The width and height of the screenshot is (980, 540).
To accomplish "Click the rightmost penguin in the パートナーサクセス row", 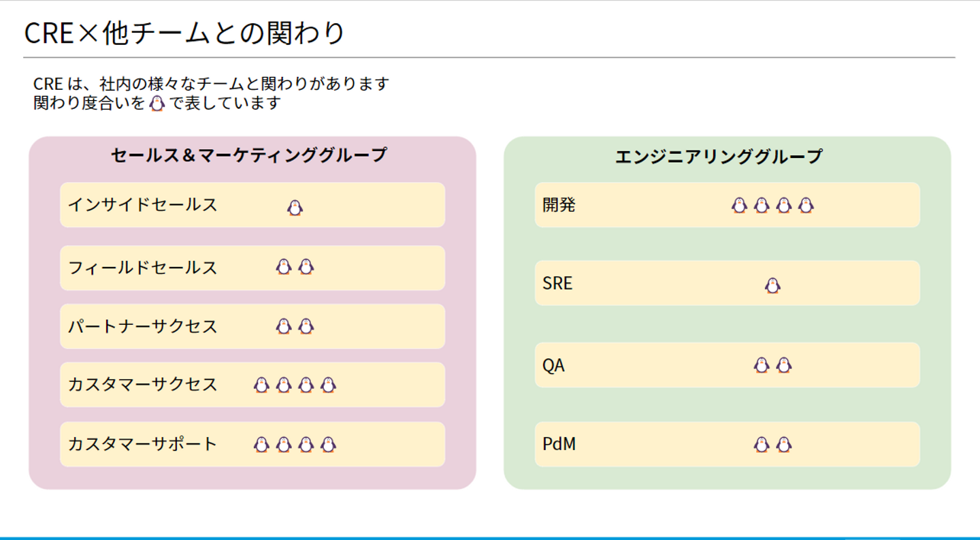I will (x=306, y=326).
